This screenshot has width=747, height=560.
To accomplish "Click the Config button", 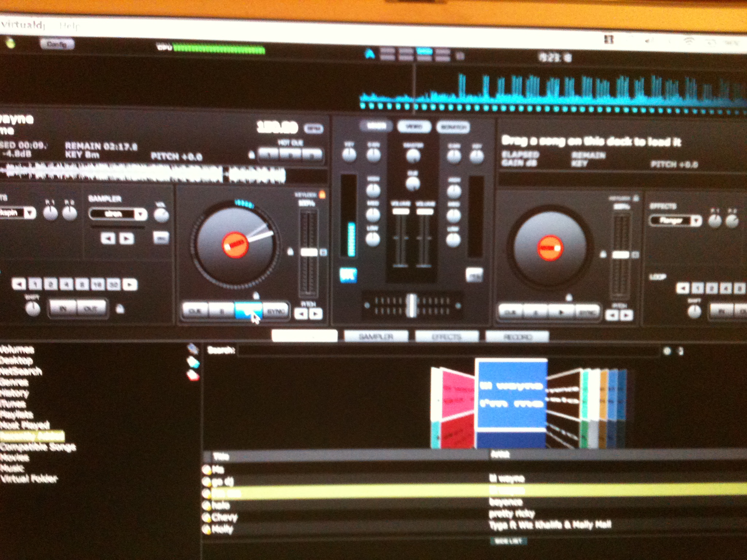I will 57,44.
